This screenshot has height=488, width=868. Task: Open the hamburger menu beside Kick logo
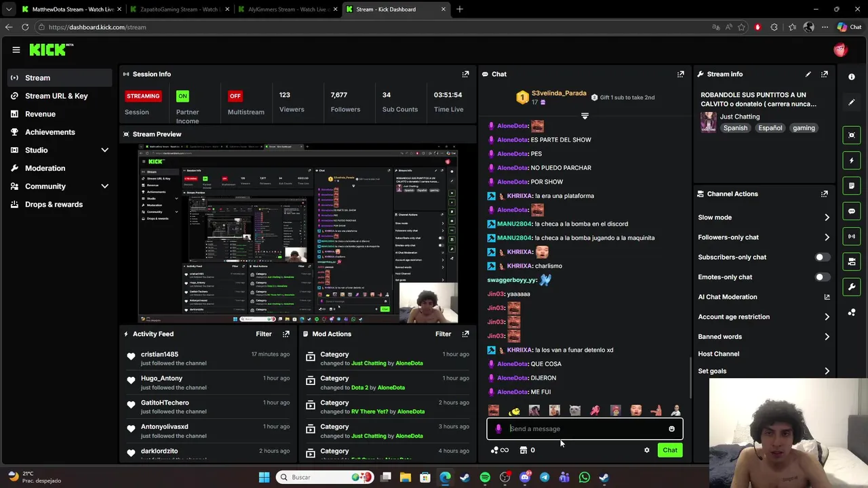[16, 49]
